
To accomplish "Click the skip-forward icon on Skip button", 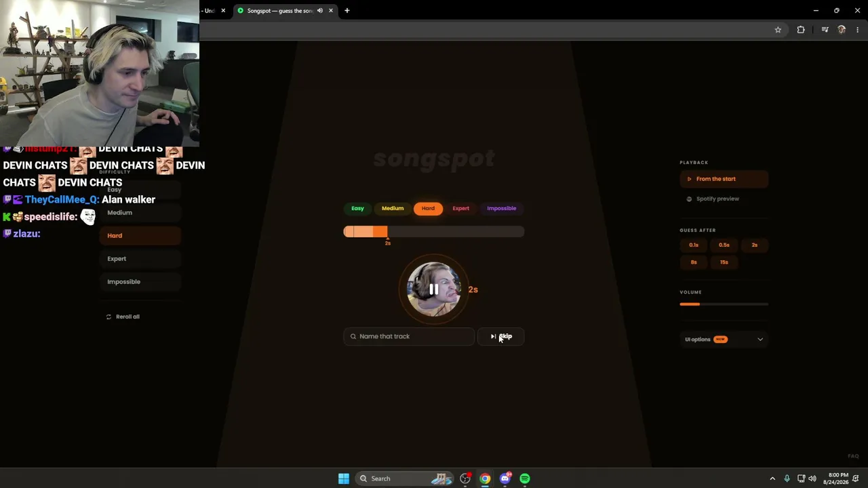I will (x=493, y=336).
